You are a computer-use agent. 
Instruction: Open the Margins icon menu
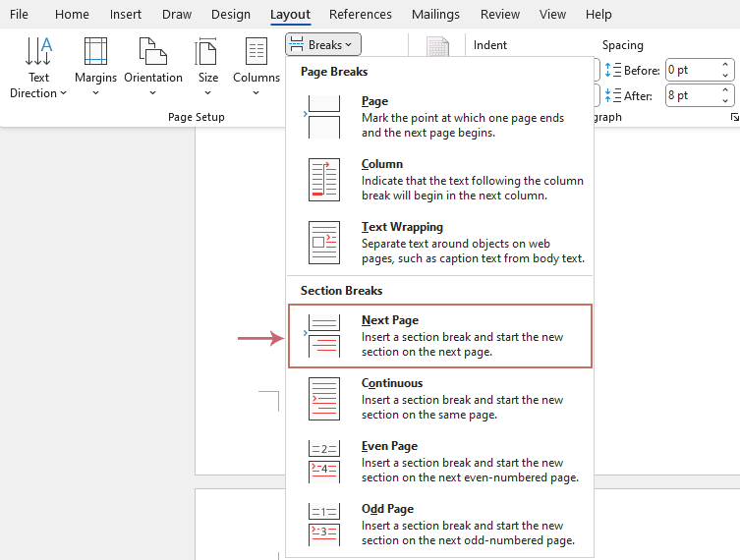(95, 51)
